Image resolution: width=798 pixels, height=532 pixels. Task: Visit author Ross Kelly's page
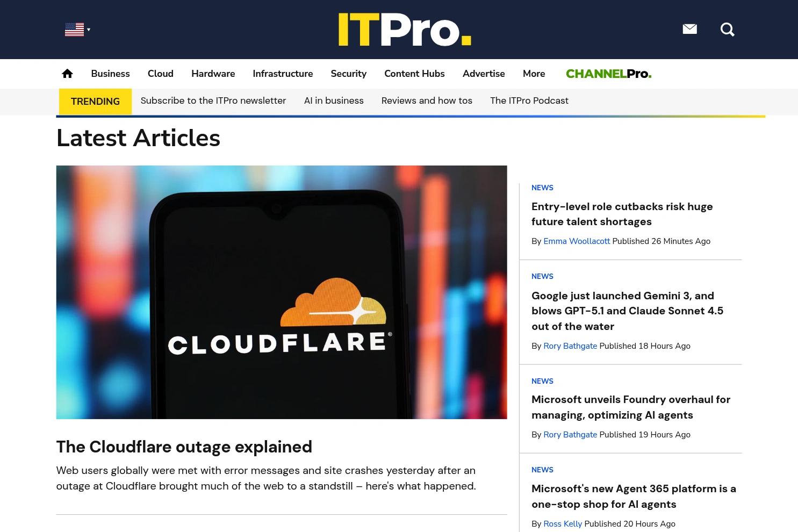click(563, 524)
